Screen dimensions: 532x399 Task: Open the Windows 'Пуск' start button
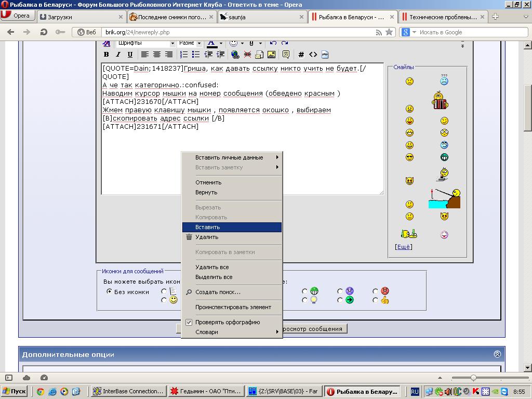click(15, 391)
